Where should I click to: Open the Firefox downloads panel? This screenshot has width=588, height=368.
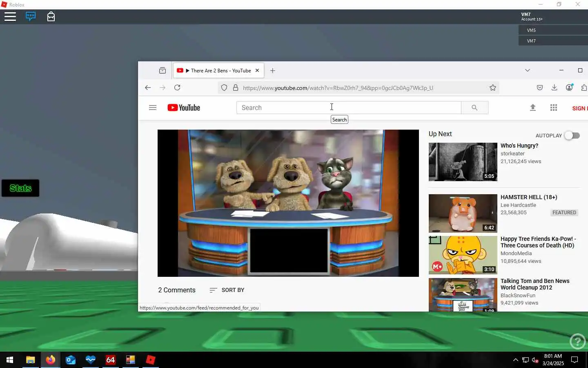(555, 88)
